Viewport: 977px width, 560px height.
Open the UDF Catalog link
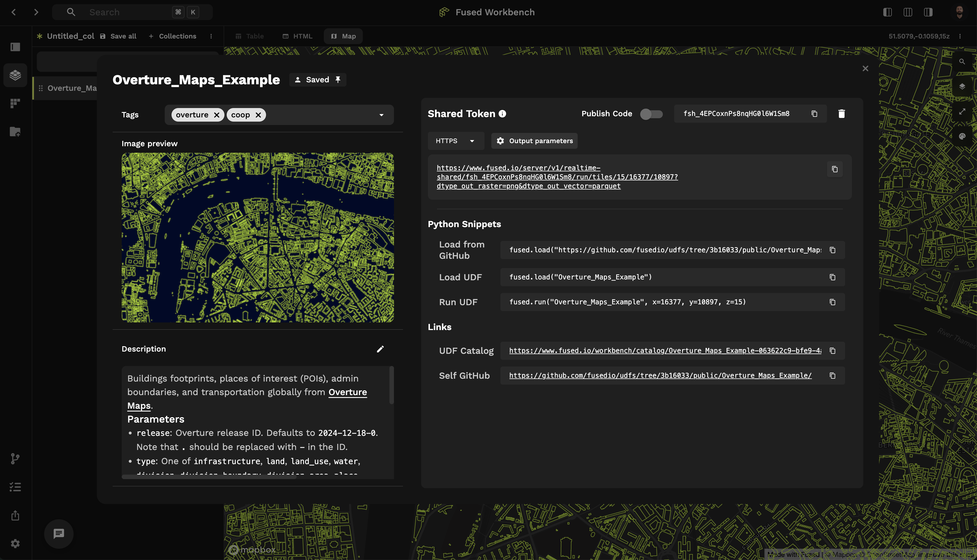(665, 351)
